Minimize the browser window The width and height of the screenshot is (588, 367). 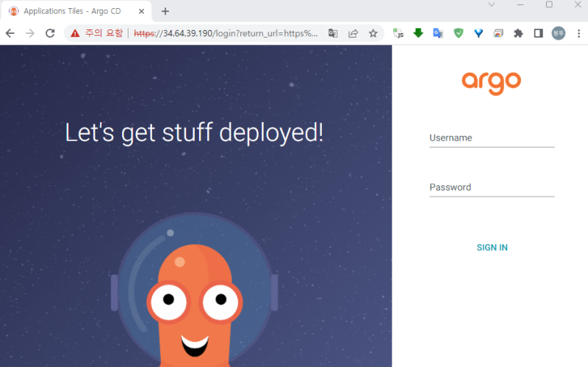[520, 4]
